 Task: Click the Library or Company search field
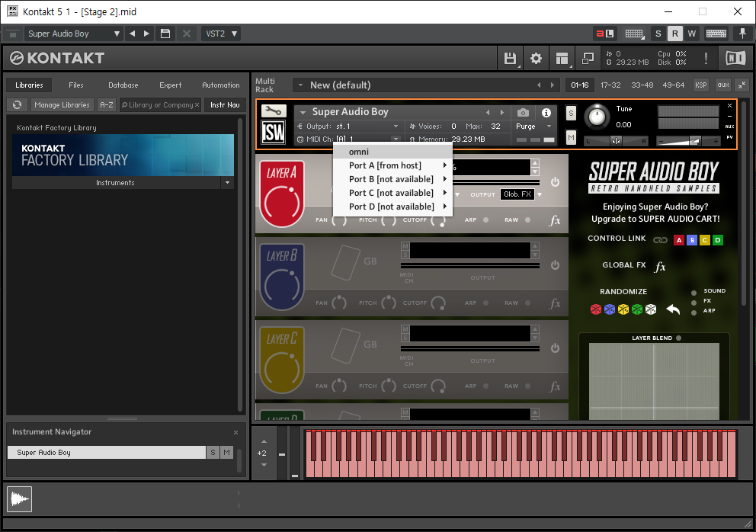160,104
